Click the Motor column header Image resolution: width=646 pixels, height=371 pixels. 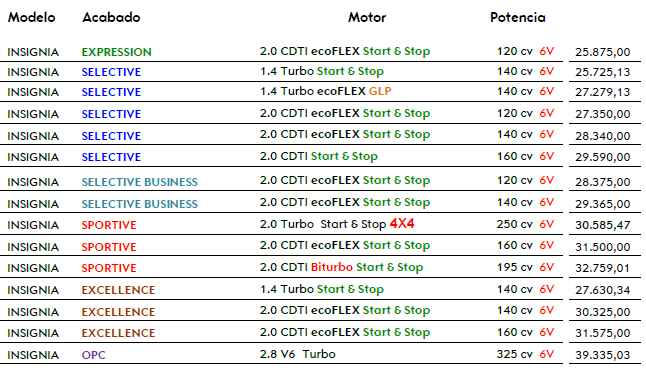point(367,17)
